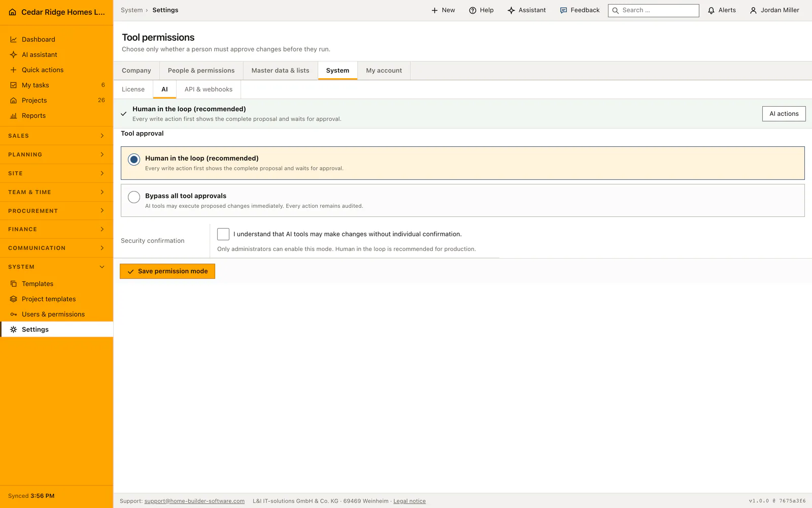The width and height of the screenshot is (812, 508).
Task: Click the Save permission mode button
Action: [167, 271]
